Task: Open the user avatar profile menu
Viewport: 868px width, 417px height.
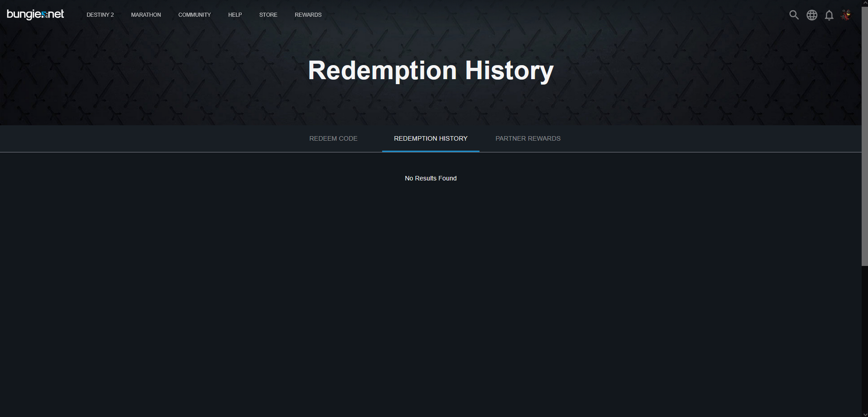Action: click(846, 15)
